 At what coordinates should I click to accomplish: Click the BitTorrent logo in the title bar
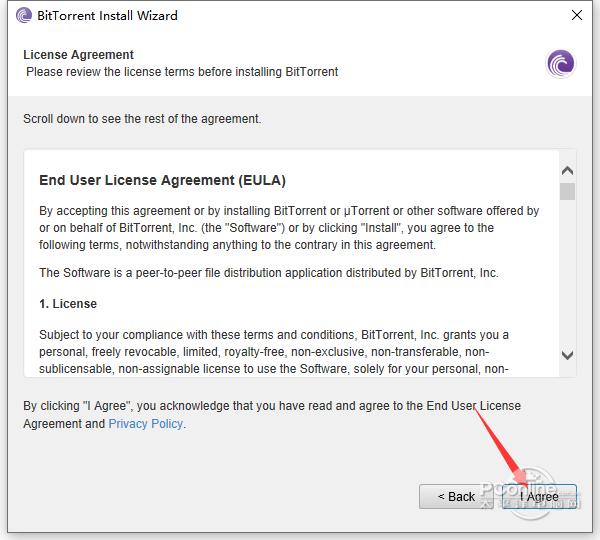(24, 16)
